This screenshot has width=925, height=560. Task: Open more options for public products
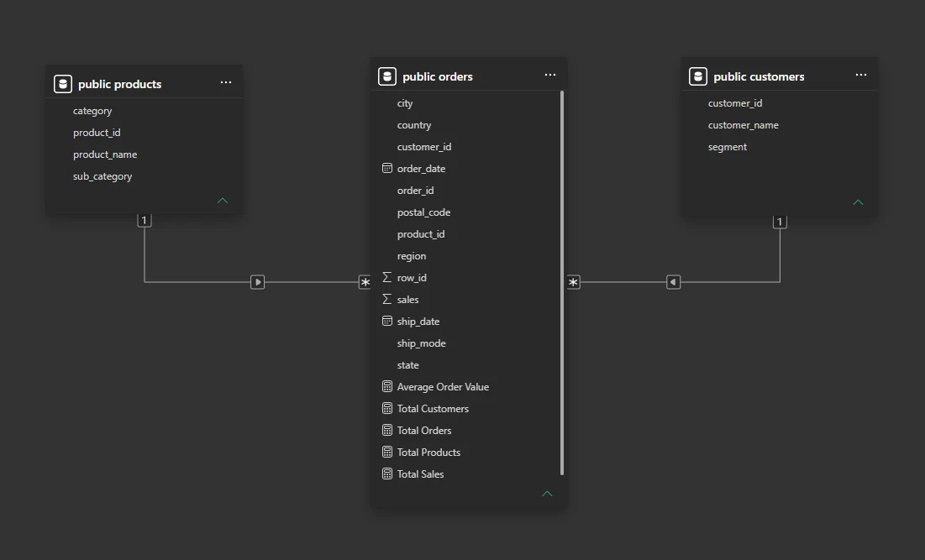226,82
